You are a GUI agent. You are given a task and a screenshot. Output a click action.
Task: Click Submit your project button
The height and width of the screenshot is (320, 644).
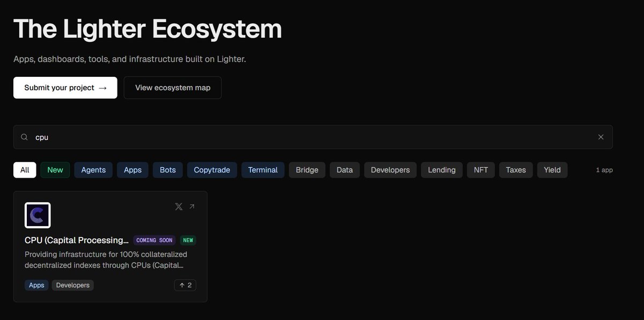[x=65, y=88]
